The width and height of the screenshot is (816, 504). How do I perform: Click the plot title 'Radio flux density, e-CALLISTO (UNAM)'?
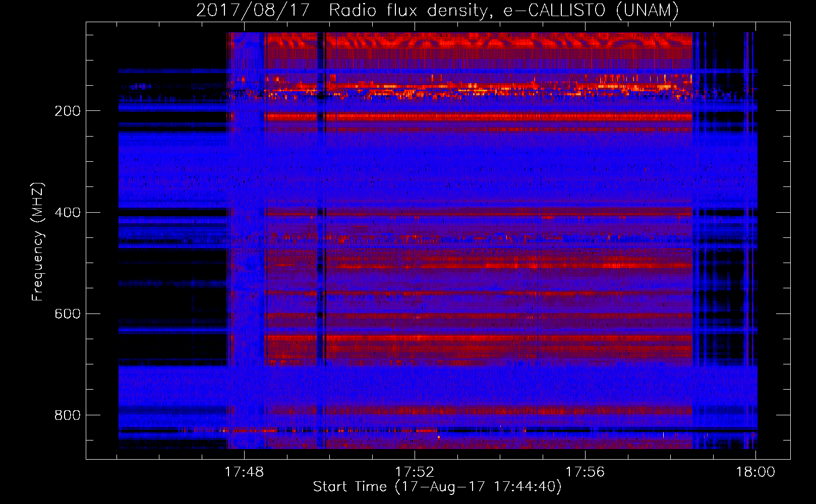tap(504, 10)
